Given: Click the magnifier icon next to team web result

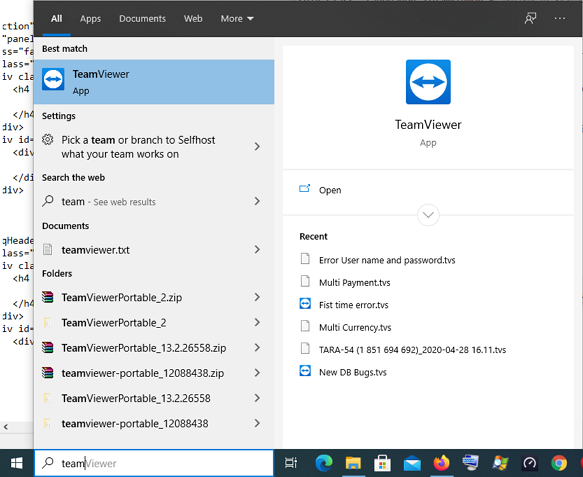Looking at the screenshot, I should coord(48,201).
